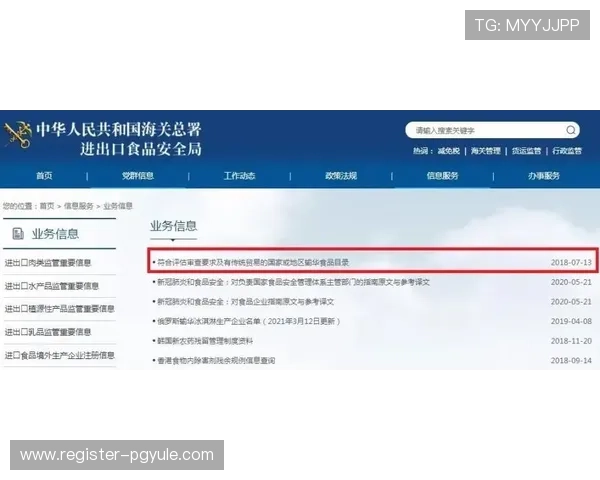Open article 新冠肺炎和食品安全：对食品企业指南
This screenshot has height=480, width=600.
pos(245,302)
